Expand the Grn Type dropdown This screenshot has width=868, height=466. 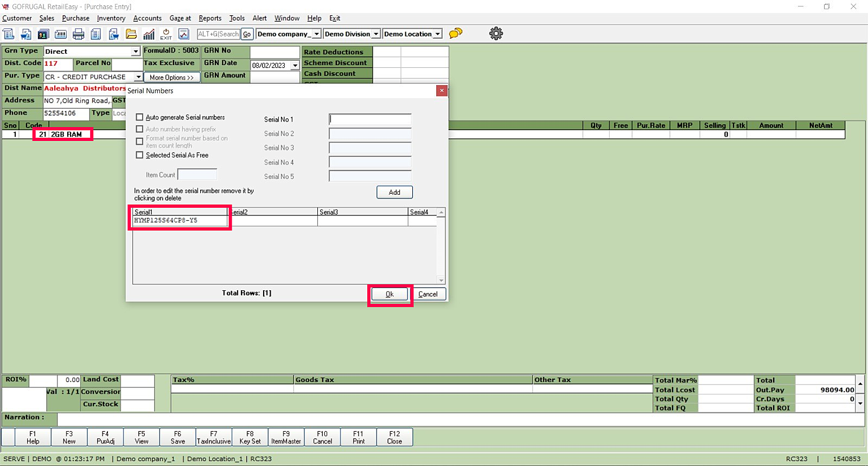[x=136, y=52]
